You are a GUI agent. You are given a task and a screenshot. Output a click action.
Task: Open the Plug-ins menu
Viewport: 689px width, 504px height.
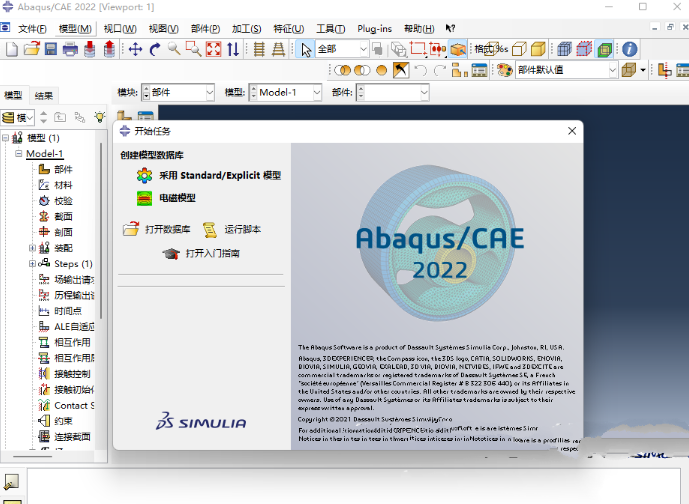tap(374, 28)
